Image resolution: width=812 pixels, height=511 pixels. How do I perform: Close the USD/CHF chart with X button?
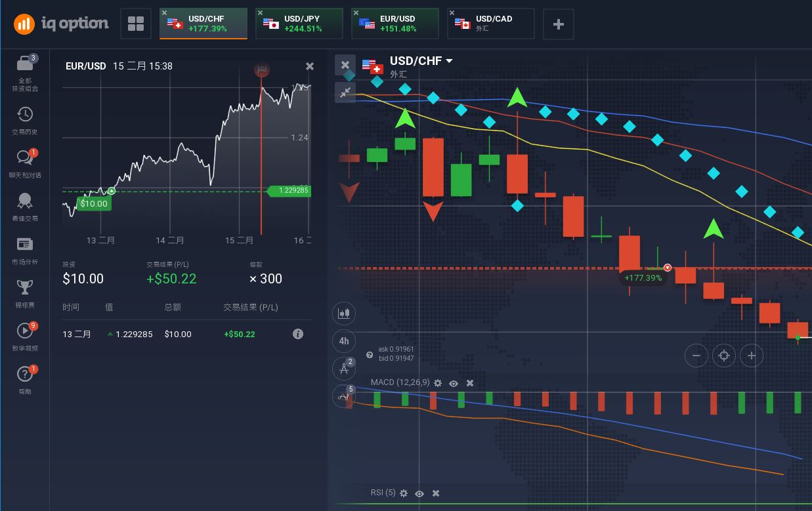tap(345, 65)
